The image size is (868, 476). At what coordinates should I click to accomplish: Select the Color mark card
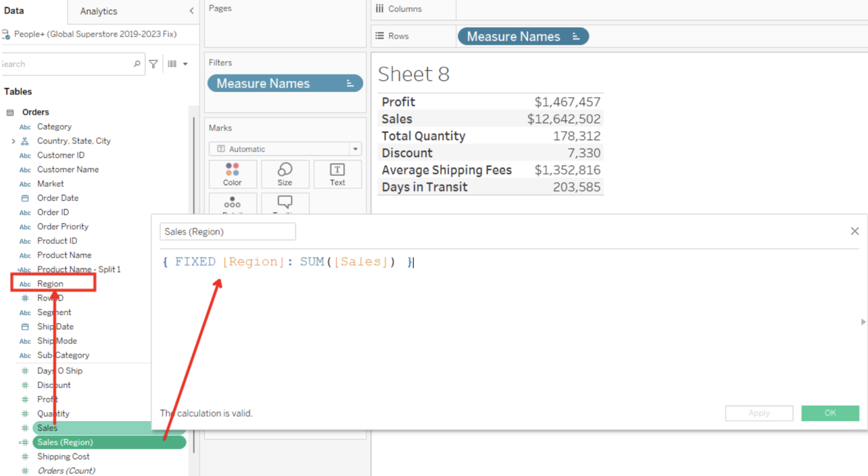[232, 174]
